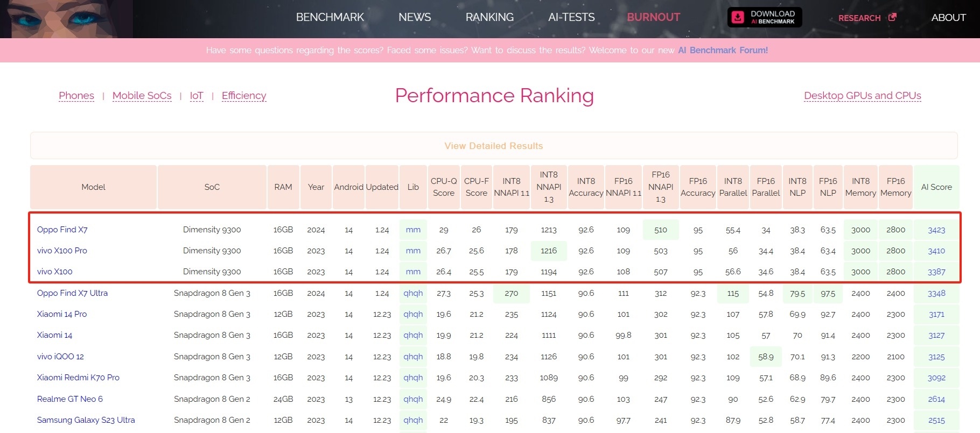
Task: Open the About page
Action: click(x=948, y=17)
